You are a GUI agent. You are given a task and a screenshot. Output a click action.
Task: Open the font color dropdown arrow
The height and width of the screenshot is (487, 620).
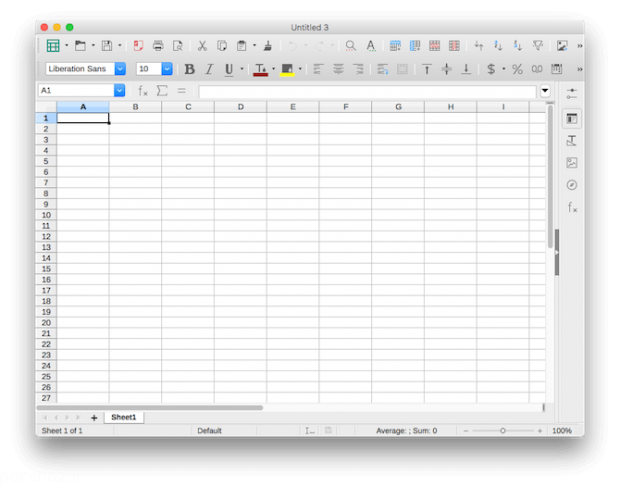click(x=273, y=69)
